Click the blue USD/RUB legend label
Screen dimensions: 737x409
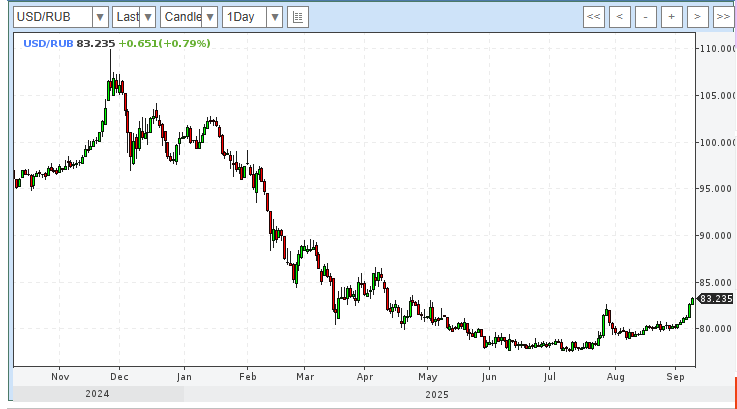pyautogui.click(x=48, y=44)
